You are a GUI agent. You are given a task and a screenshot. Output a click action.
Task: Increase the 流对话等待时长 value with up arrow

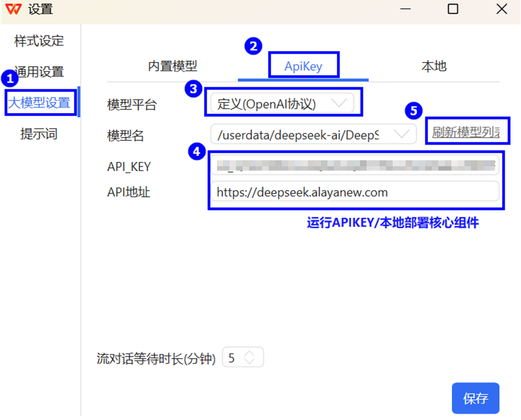250,354
